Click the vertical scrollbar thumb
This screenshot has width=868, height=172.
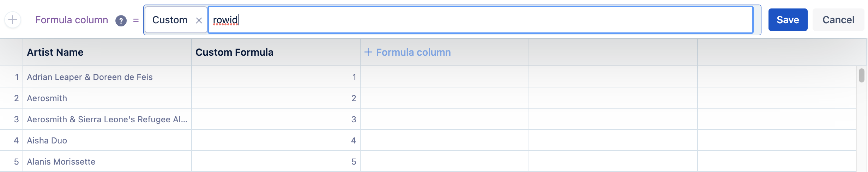point(861,75)
